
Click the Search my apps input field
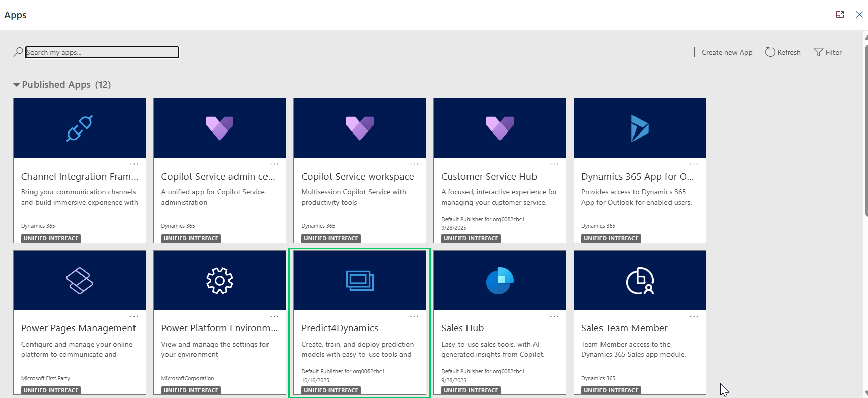pos(102,52)
